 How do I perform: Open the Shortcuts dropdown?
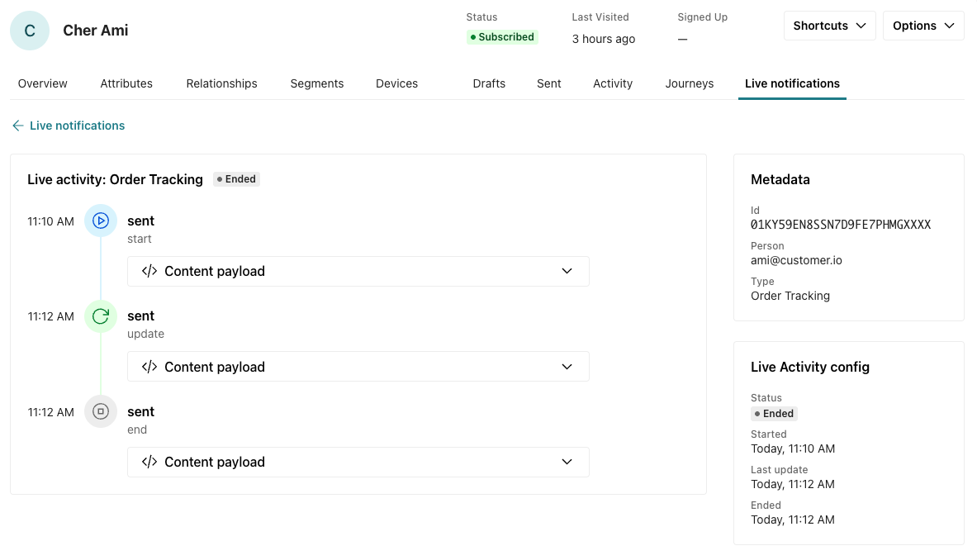[x=829, y=26]
